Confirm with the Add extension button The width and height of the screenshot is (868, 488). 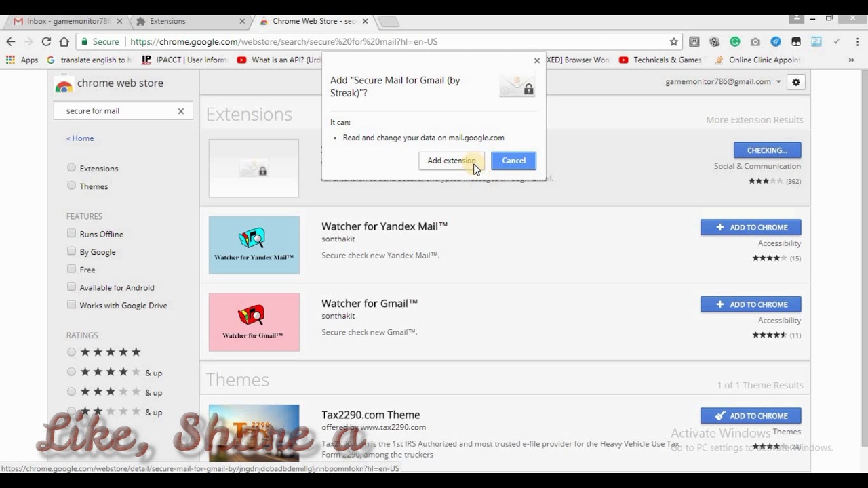pos(452,161)
